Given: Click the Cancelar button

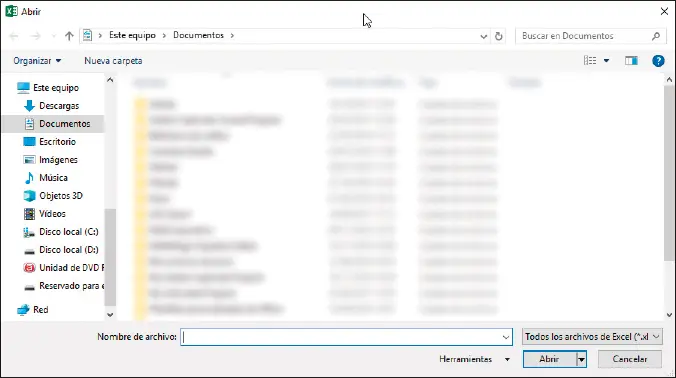Looking at the screenshot, I should (629, 359).
